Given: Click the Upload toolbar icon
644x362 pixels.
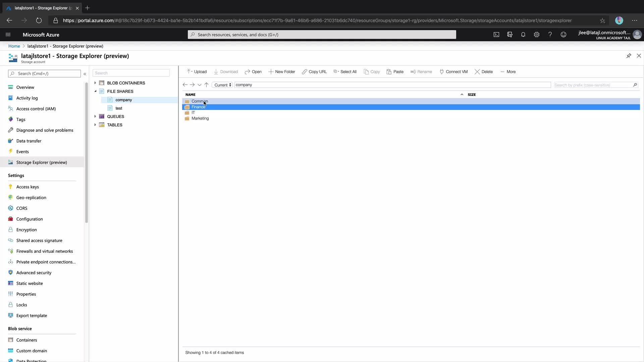Looking at the screenshot, I should (189, 71).
